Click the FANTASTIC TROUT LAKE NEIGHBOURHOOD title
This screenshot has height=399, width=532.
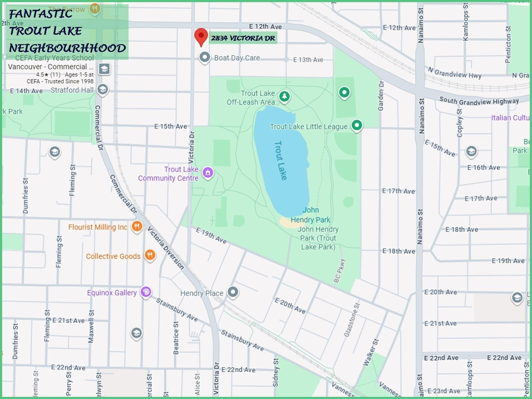click(x=67, y=31)
